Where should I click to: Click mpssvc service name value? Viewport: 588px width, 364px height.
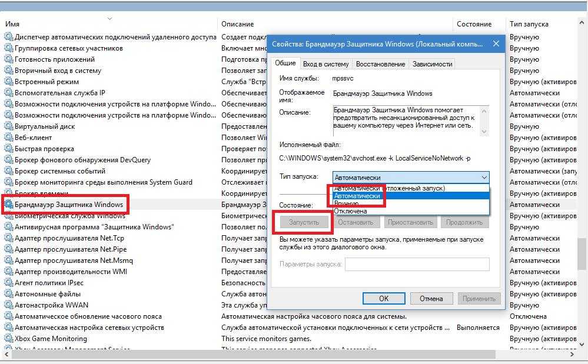point(343,78)
